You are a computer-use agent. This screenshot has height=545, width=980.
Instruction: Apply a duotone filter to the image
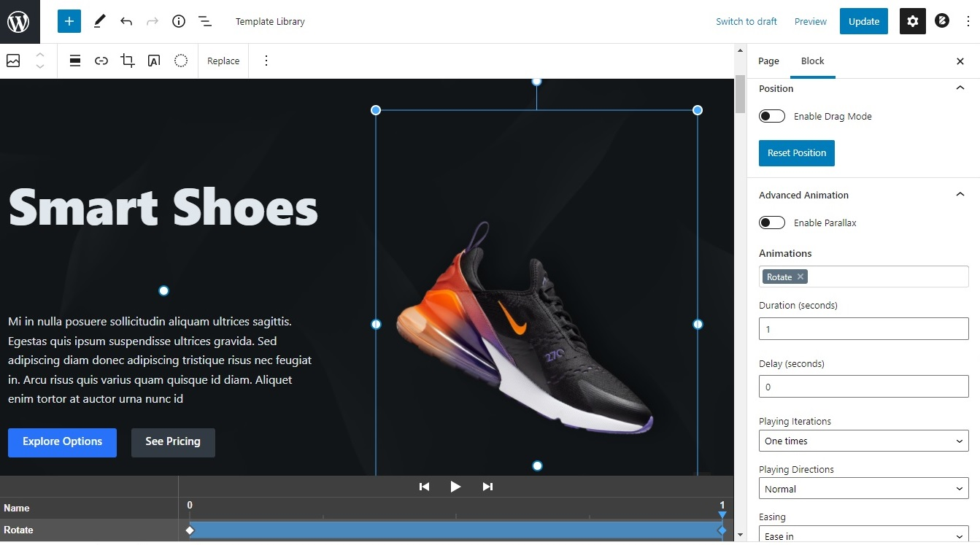(180, 61)
